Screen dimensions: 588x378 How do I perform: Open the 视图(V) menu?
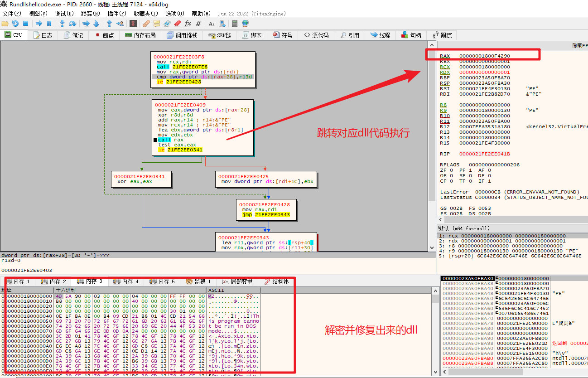click(38, 14)
